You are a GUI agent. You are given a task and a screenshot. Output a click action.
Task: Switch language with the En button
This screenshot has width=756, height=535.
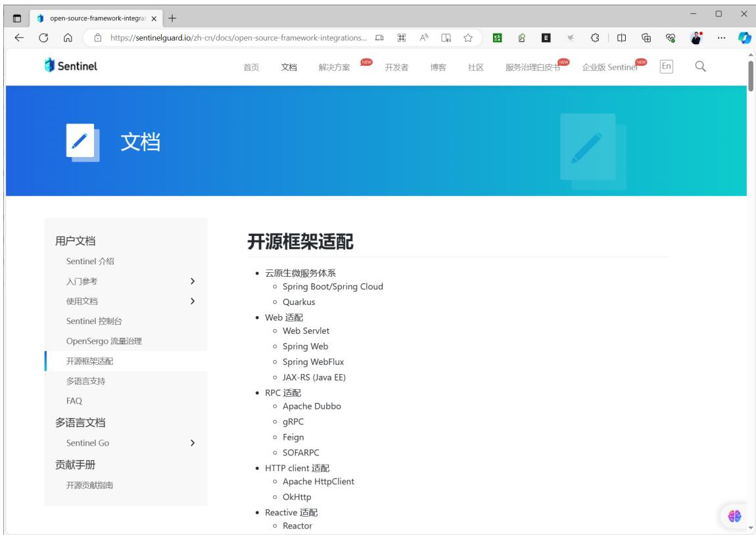pyautogui.click(x=667, y=66)
